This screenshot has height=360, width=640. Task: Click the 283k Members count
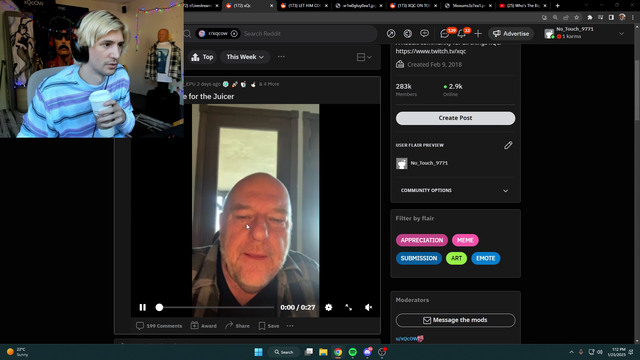tap(406, 89)
